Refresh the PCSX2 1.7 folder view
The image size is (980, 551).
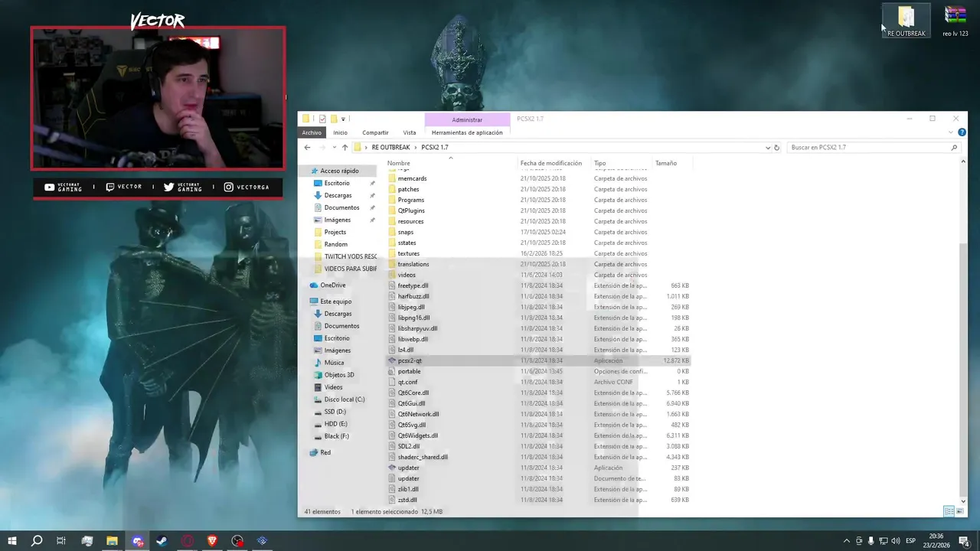tap(776, 147)
